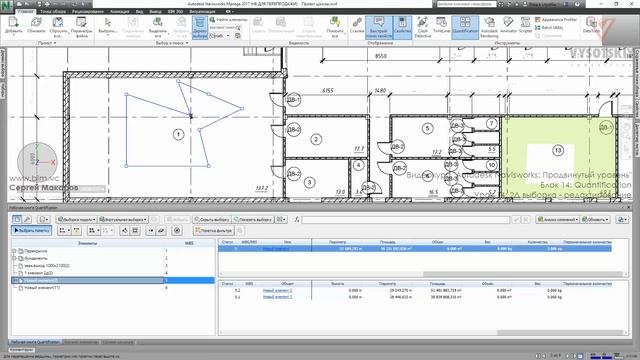Open the BIM 360 ribbon tab
This screenshot has height=360, width=640.
175,11
